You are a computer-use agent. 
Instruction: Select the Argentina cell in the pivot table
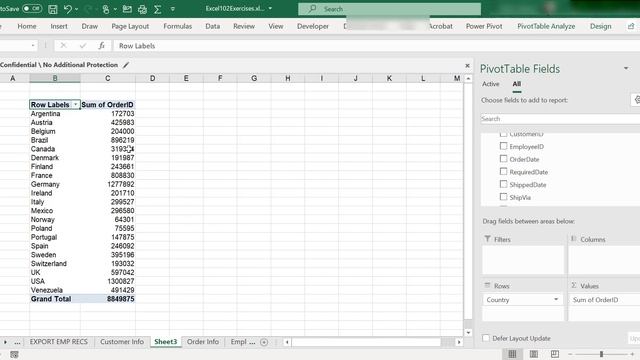55,113
